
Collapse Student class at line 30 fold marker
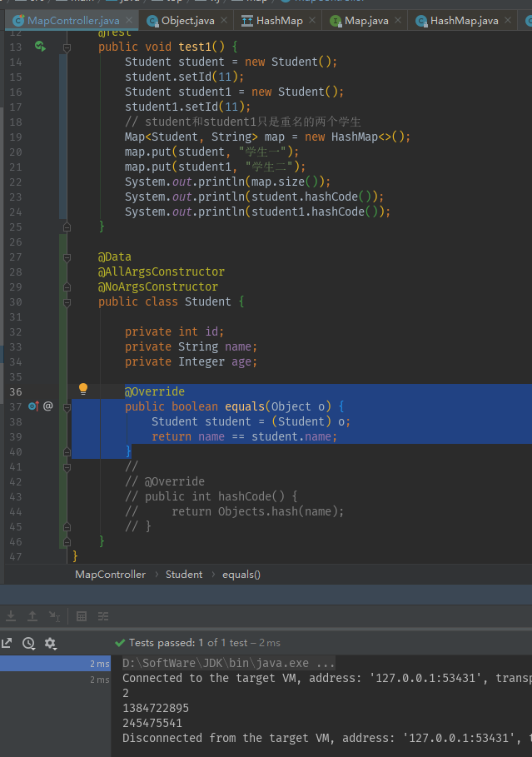pos(67,302)
